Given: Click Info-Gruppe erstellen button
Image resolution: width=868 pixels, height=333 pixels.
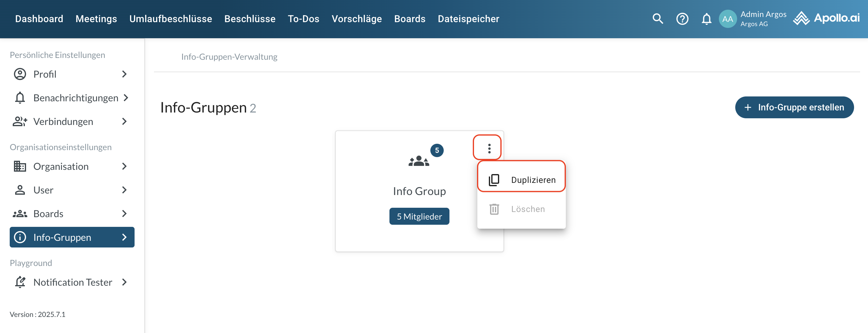Looking at the screenshot, I should coord(794,107).
